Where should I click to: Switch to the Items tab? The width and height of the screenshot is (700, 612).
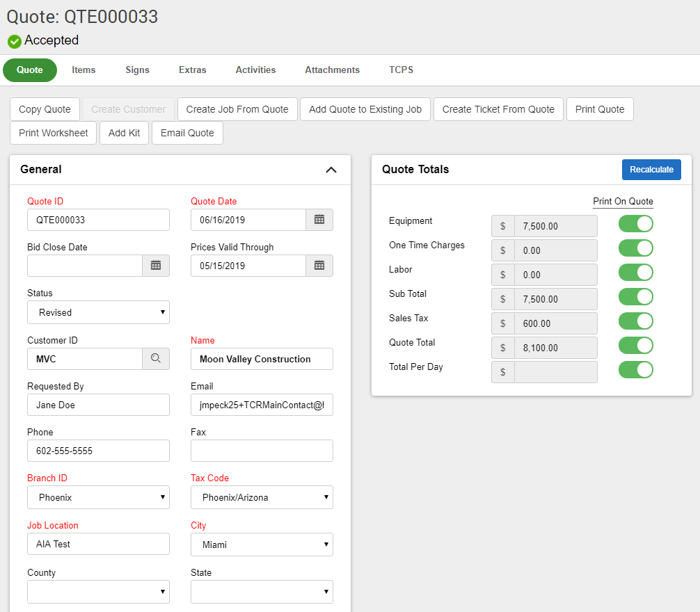point(83,70)
